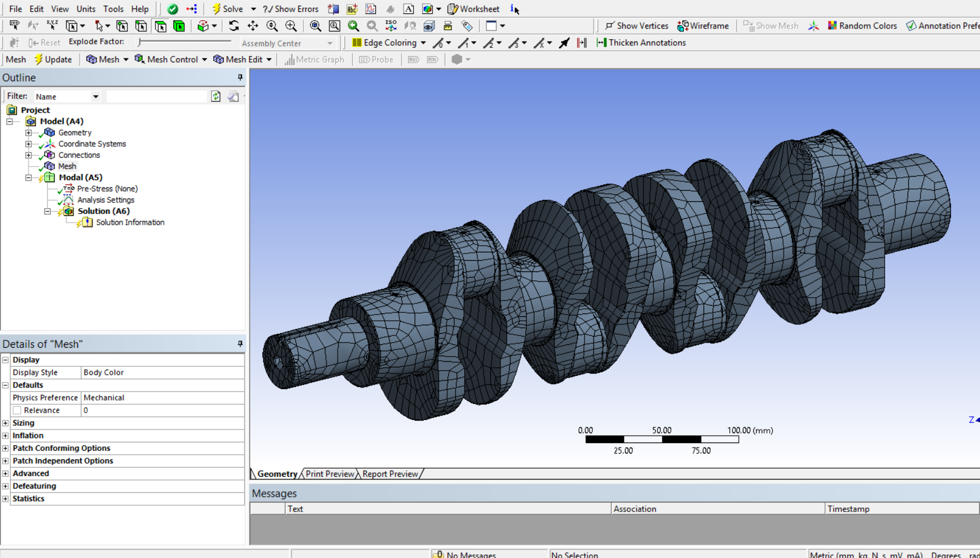Toggle Wireframe display mode
The height and width of the screenshot is (558, 980).
703,26
